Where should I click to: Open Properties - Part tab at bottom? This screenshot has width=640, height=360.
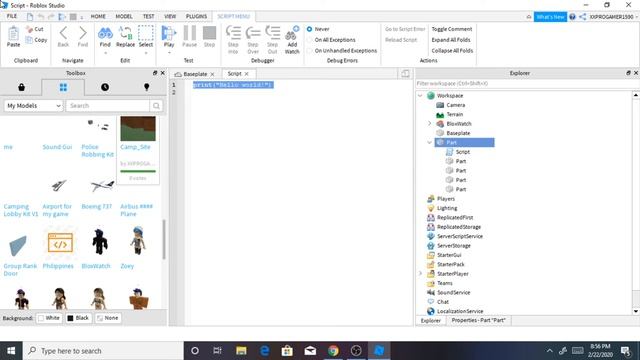pyautogui.click(x=478, y=320)
